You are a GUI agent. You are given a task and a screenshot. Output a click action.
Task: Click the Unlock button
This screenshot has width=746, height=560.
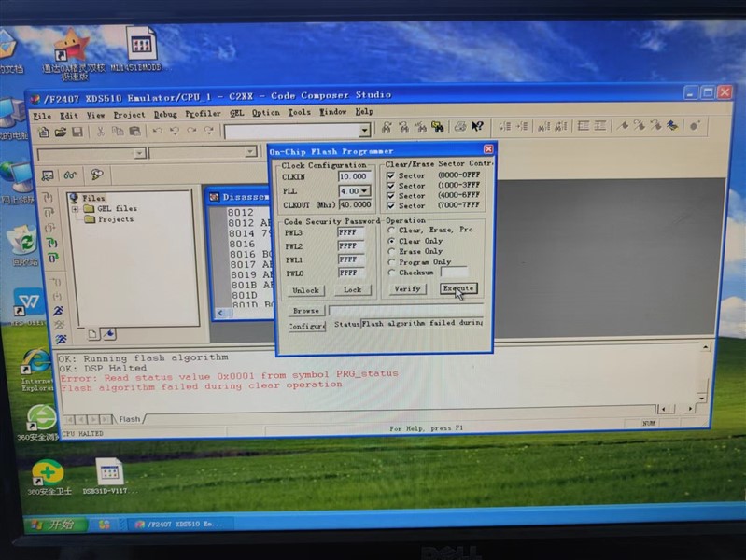click(x=306, y=290)
